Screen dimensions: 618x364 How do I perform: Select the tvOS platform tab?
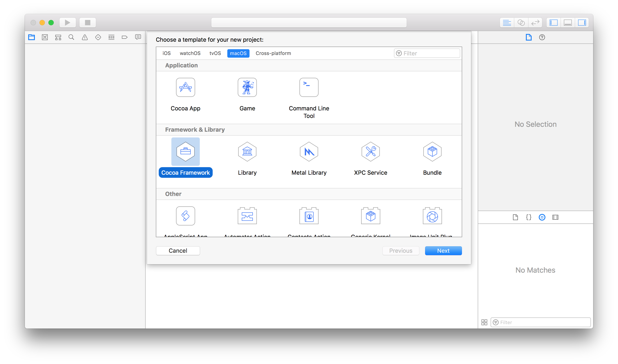click(215, 53)
